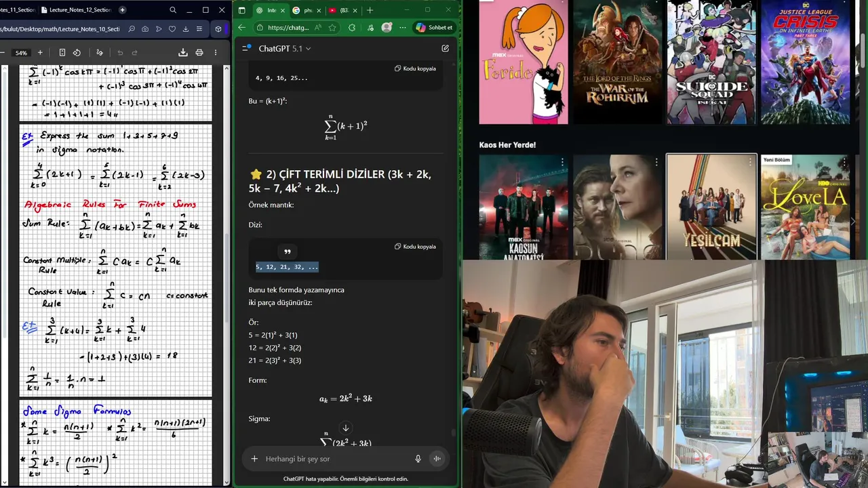
Task: Open the extensions cube icon
Action: (218, 29)
